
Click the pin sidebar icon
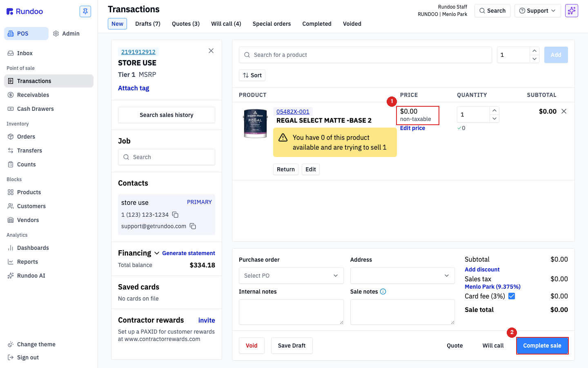(x=85, y=11)
